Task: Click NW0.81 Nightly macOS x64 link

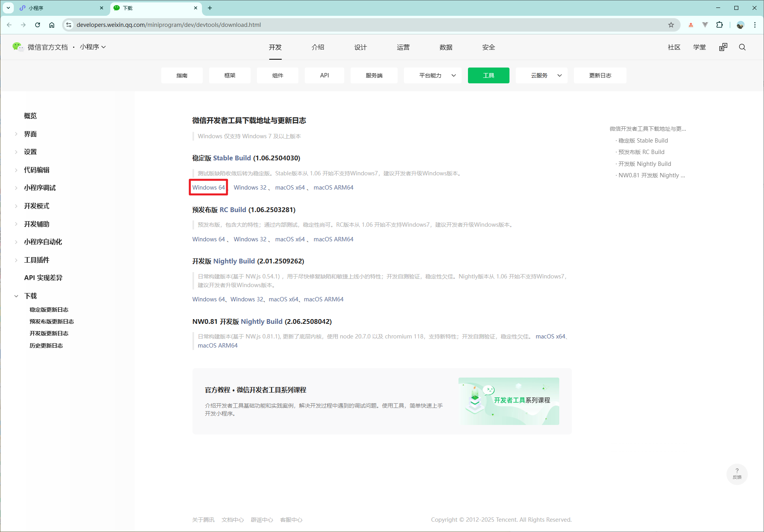Action: [x=550, y=336]
